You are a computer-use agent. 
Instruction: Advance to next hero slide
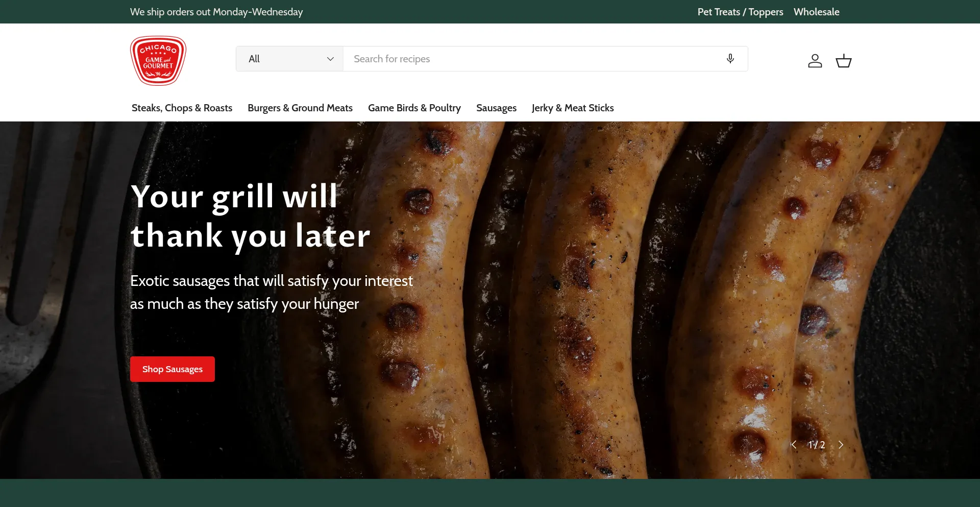(x=841, y=445)
